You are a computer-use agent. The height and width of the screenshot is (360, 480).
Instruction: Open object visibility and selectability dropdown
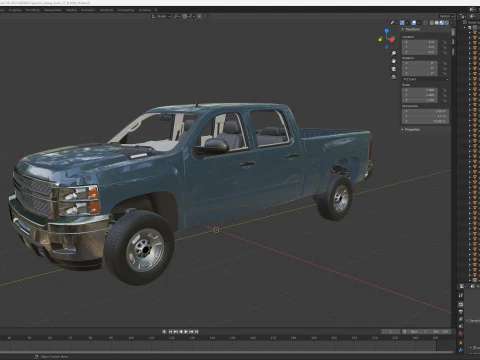click(393, 23)
